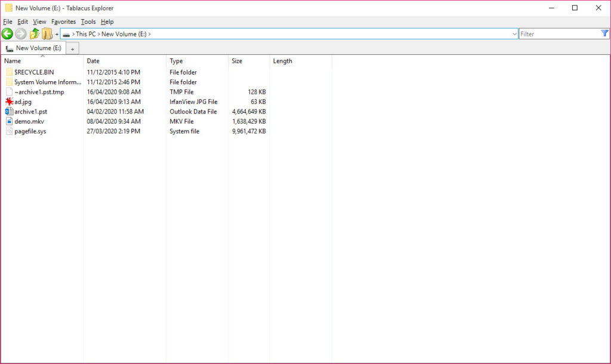Image resolution: width=611 pixels, height=364 pixels.
Task: Expand the address bar history dropdown
Action: pyautogui.click(x=514, y=34)
